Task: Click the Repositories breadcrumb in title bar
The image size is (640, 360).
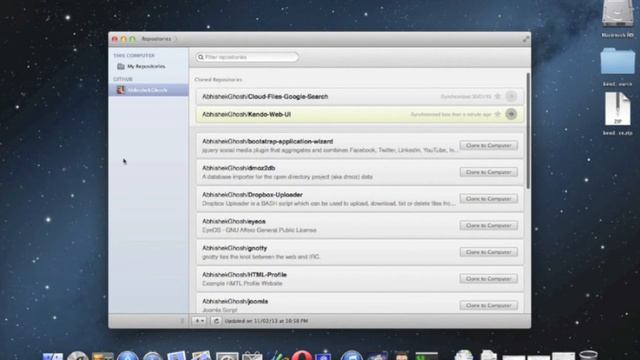Action: [156, 39]
